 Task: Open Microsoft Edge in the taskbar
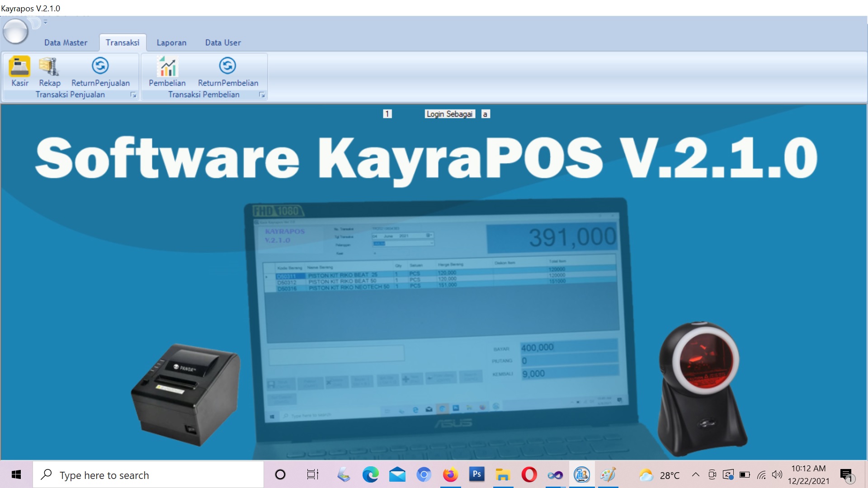[370, 474]
